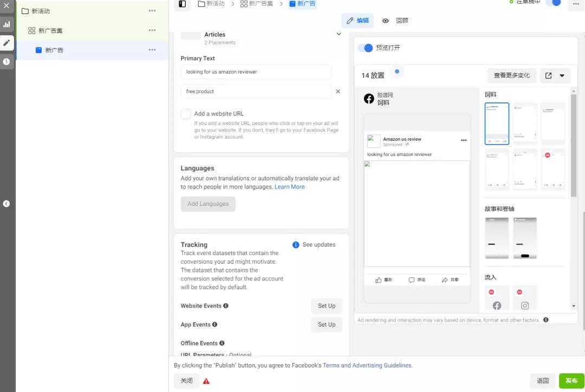Expand the Articles placements chevron
This screenshot has width=585, height=392.
[x=339, y=34]
